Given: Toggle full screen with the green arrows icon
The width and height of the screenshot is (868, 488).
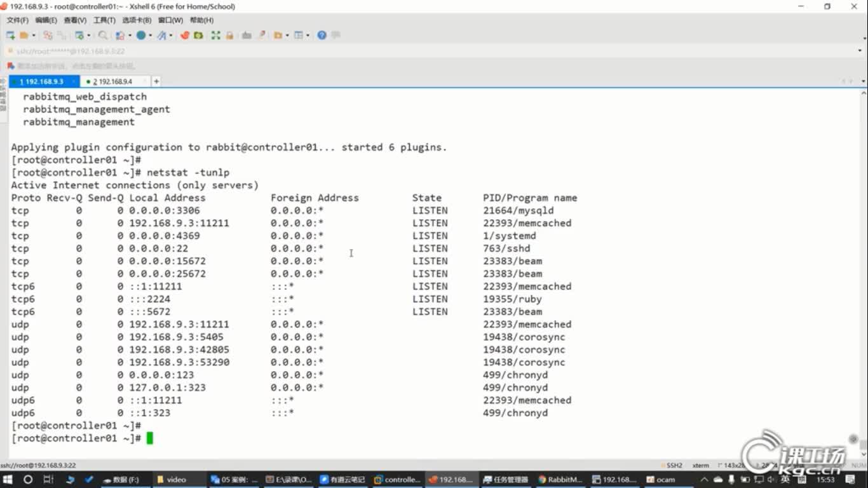Looking at the screenshot, I should [x=216, y=36].
